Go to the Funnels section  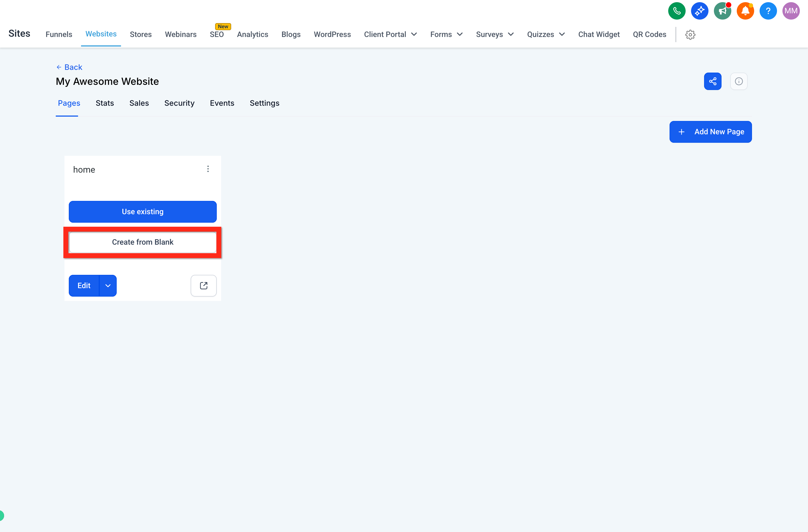click(x=59, y=35)
